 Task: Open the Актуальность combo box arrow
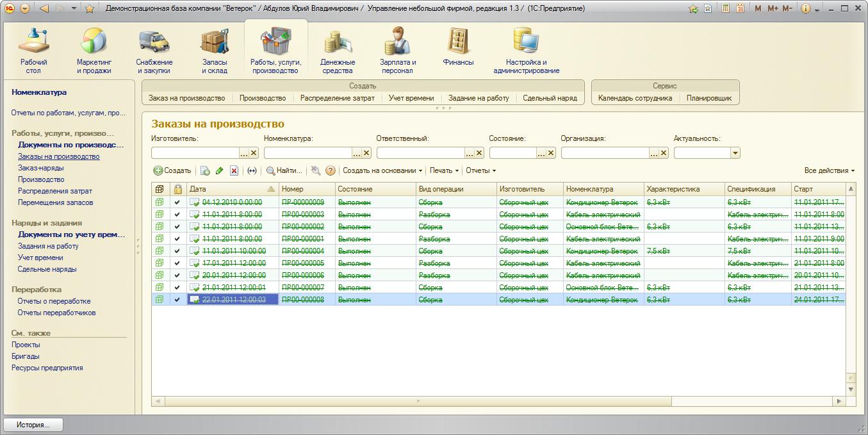pos(735,153)
